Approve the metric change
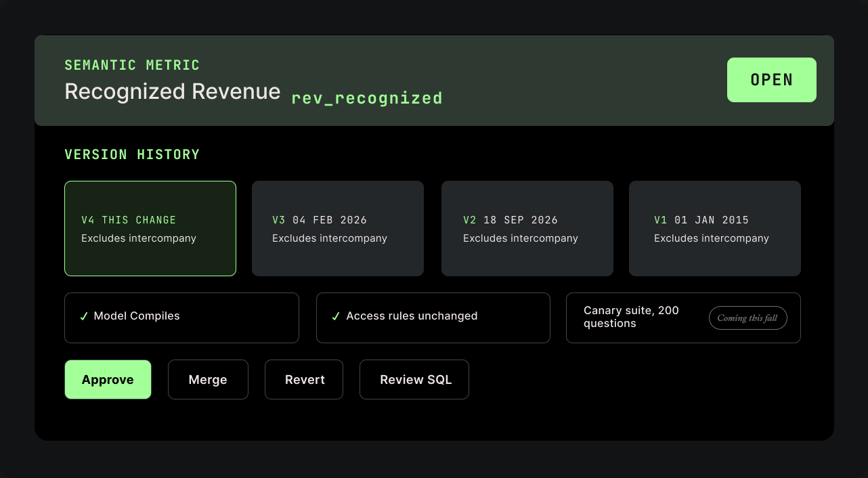 [108, 380]
